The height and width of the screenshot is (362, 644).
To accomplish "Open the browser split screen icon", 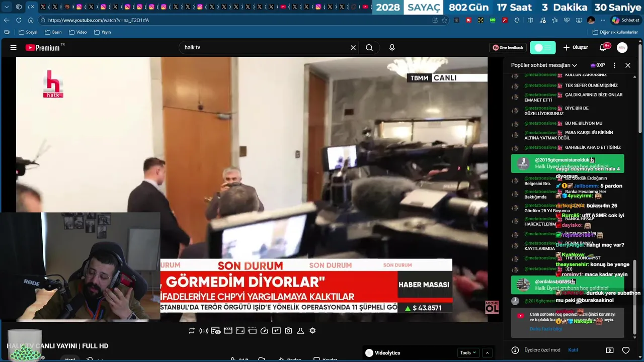I will coord(530,20).
